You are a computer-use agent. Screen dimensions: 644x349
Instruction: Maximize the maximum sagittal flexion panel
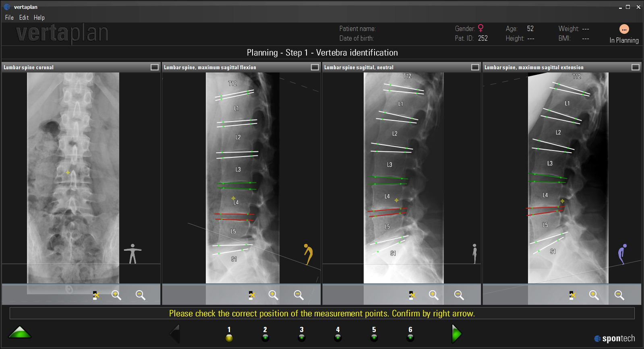[315, 67]
